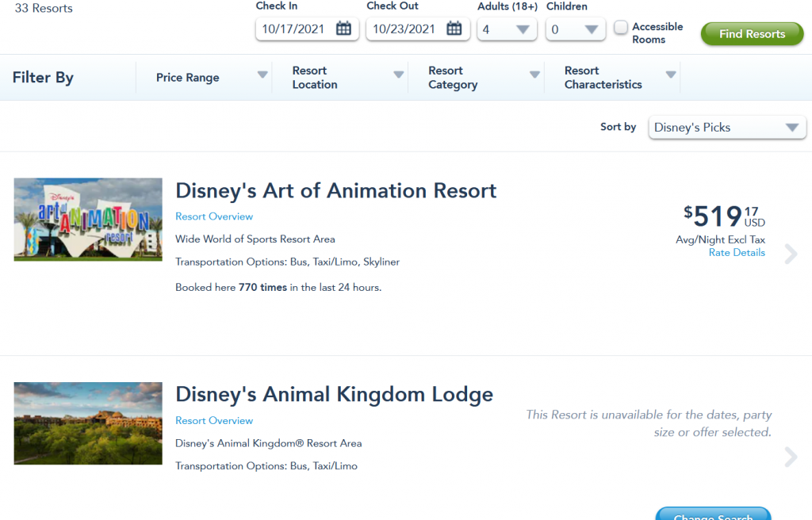
Task: Click the arrow chevron for Art of Animation Resort
Action: 791,254
